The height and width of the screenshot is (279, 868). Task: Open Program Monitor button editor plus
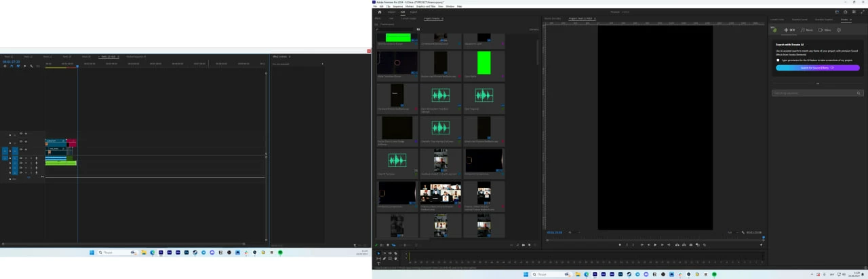click(761, 245)
